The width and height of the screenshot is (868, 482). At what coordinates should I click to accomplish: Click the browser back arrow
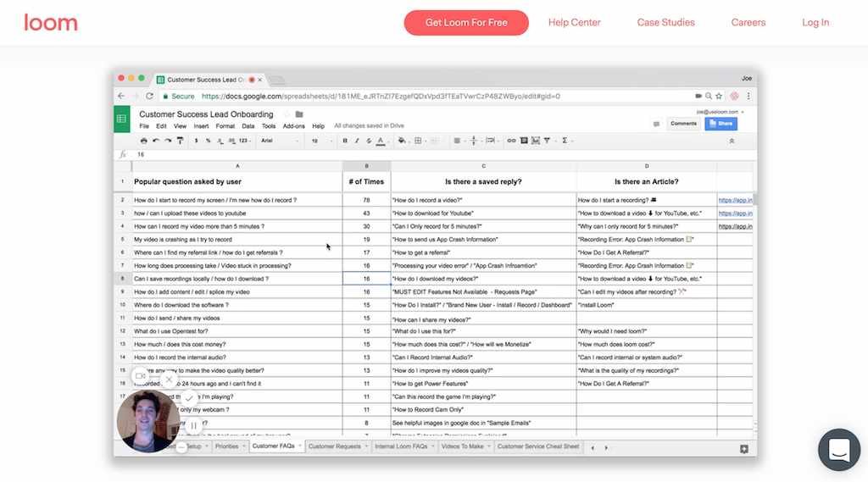click(121, 96)
